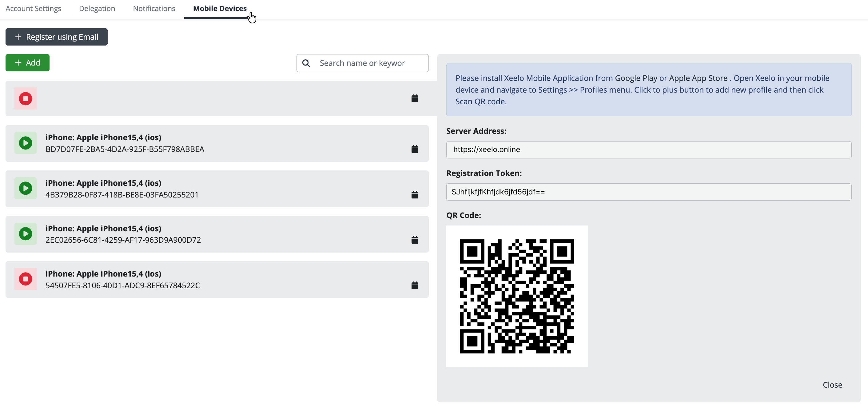This screenshot has height=411, width=868.
Task: Toggle the green play status icon for device BD7D07FE
Action: [25, 143]
